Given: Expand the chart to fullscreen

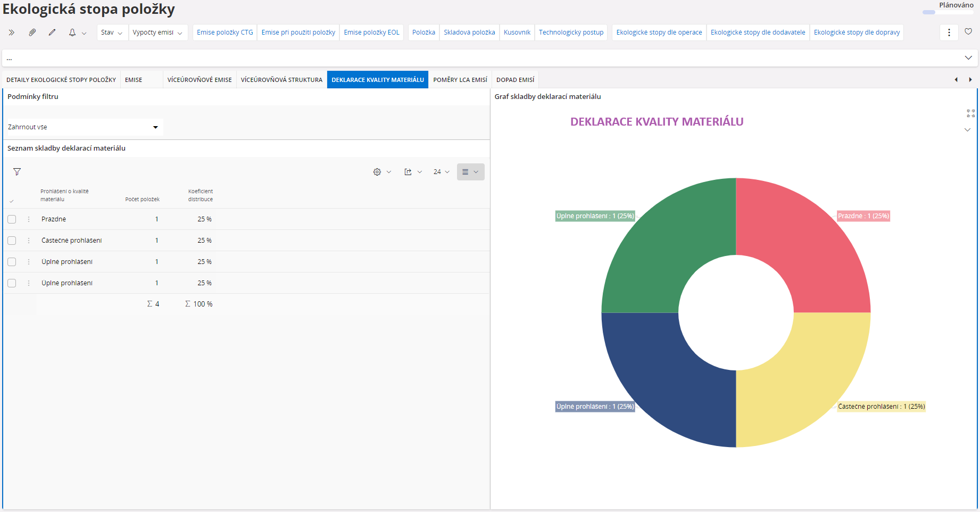Looking at the screenshot, I should (970, 113).
